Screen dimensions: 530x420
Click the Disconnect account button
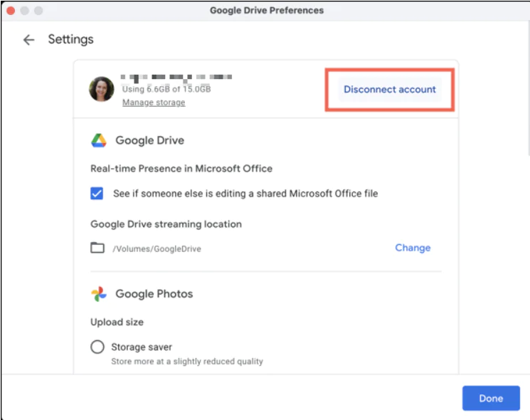point(390,89)
